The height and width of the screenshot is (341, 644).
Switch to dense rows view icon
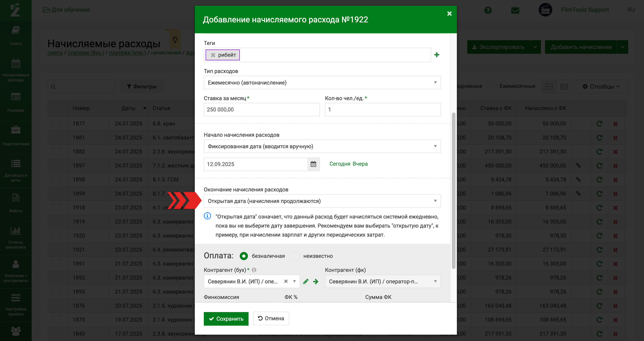pyautogui.click(x=564, y=87)
